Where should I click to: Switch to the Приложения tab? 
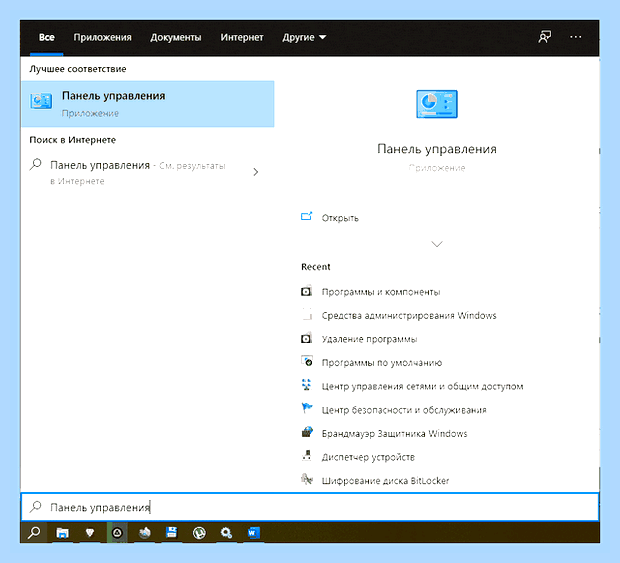[102, 37]
